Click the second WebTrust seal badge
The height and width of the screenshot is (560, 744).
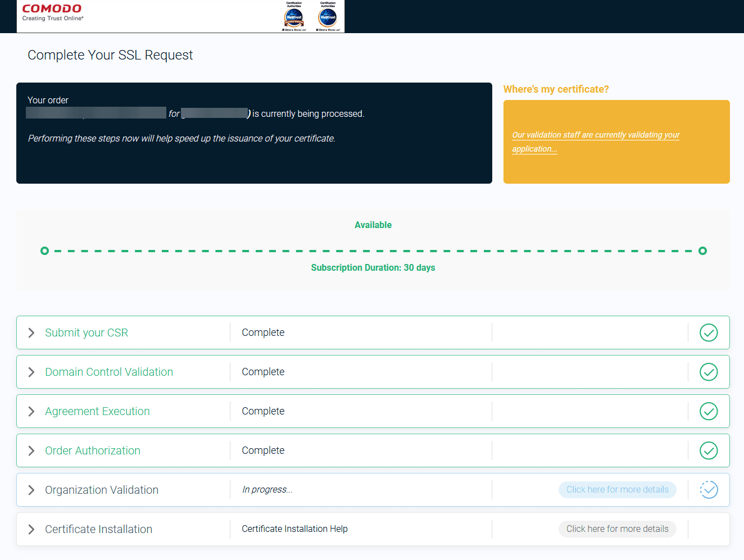click(x=328, y=17)
